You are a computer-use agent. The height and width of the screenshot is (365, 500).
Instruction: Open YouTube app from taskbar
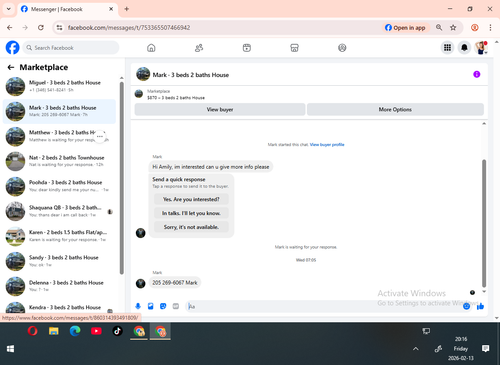pyautogui.click(x=96, y=331)
